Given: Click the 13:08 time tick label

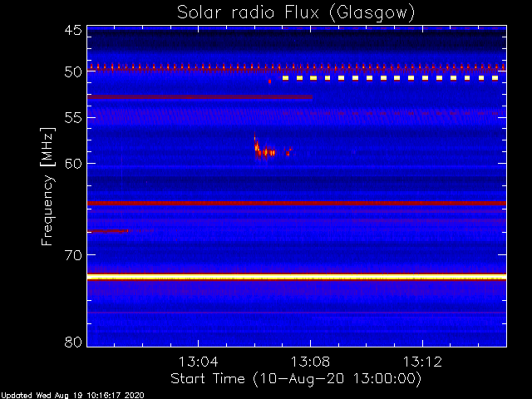Looking at the screenshot, I should click(x=310, y=362).
